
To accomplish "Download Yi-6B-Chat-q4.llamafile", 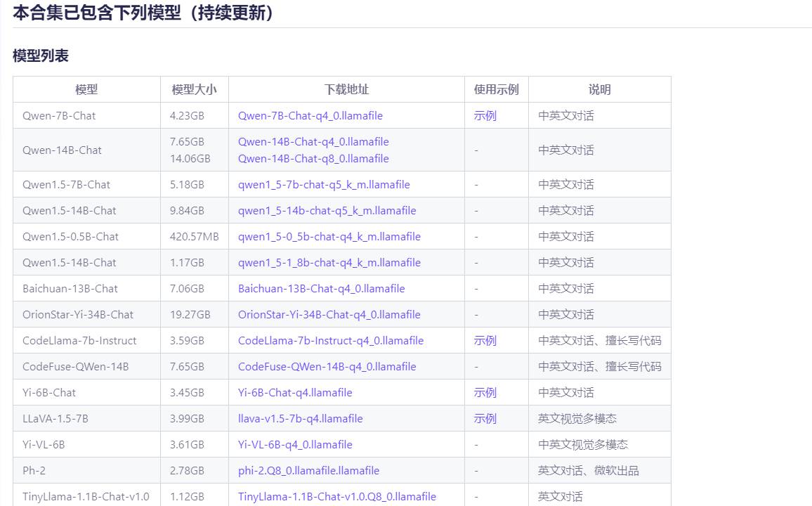I will [x=294, y=393].
